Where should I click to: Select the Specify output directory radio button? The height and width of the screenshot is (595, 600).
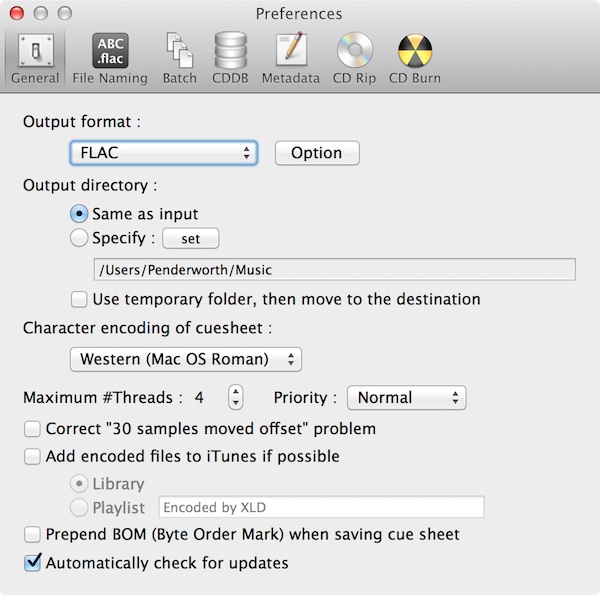79,238
